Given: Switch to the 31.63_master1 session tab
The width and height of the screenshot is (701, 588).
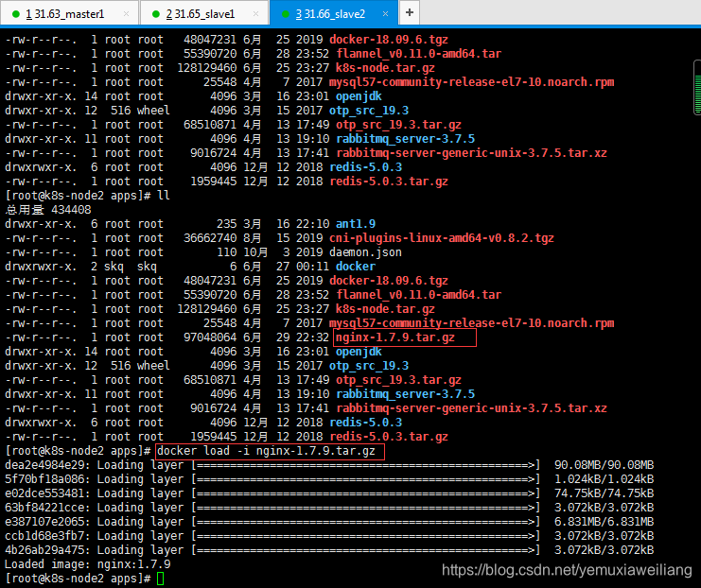Looking at the screenshot, I should [x=69, y=13].
